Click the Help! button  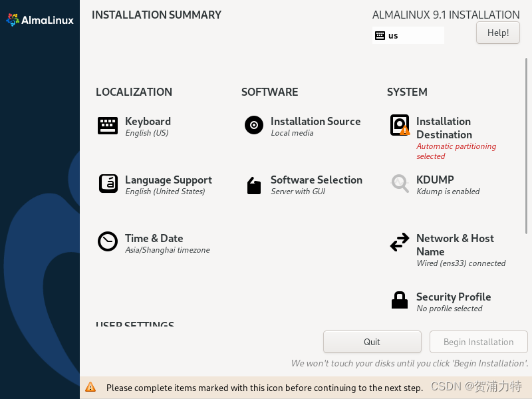point(497,33)
